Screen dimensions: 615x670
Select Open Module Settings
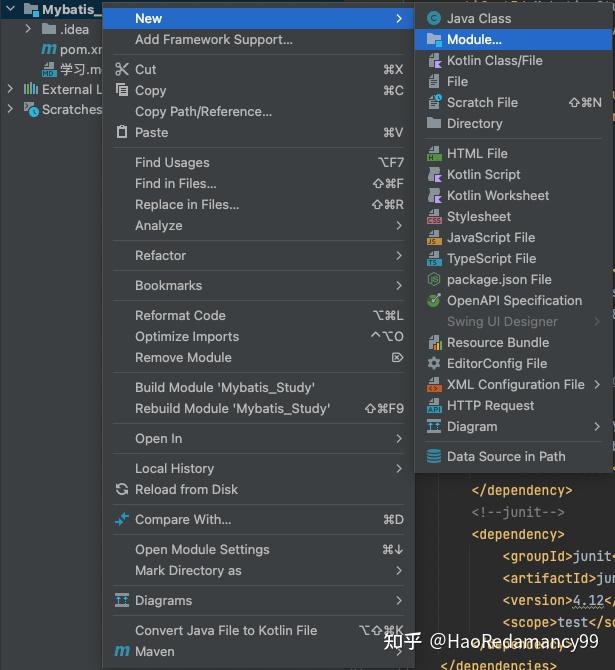click(x=202, y=549)
